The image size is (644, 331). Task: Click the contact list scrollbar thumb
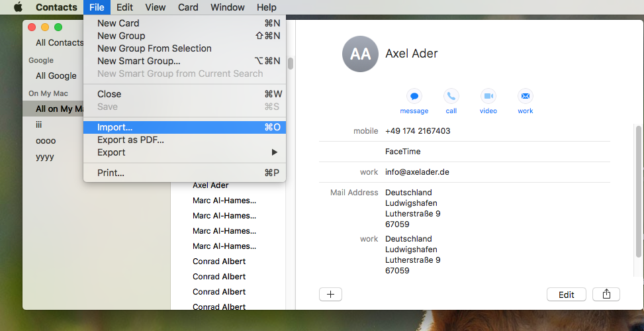click(291, 64)
